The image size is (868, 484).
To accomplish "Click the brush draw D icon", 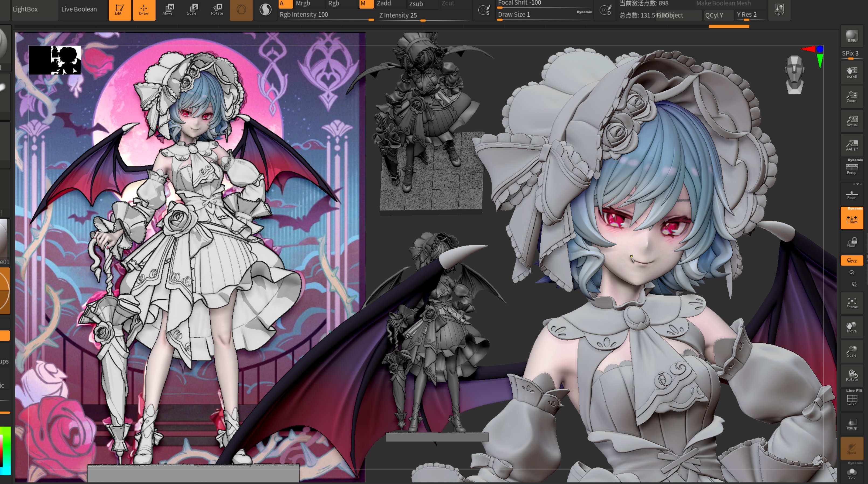I will (605, 11).
